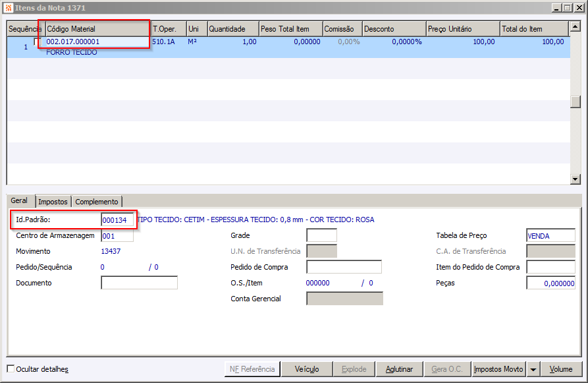
Task: Click the FORRO TECIDO description text
Action: tap(72, 52)
